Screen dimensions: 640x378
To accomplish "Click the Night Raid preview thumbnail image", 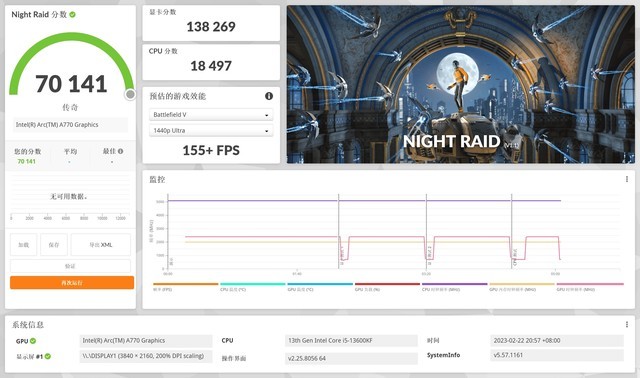I will pyautogui.click(x=461, y=84).
